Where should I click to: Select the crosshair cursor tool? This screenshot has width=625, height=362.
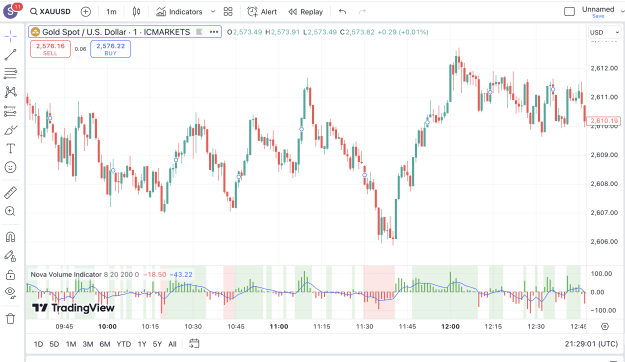[11, 37]
